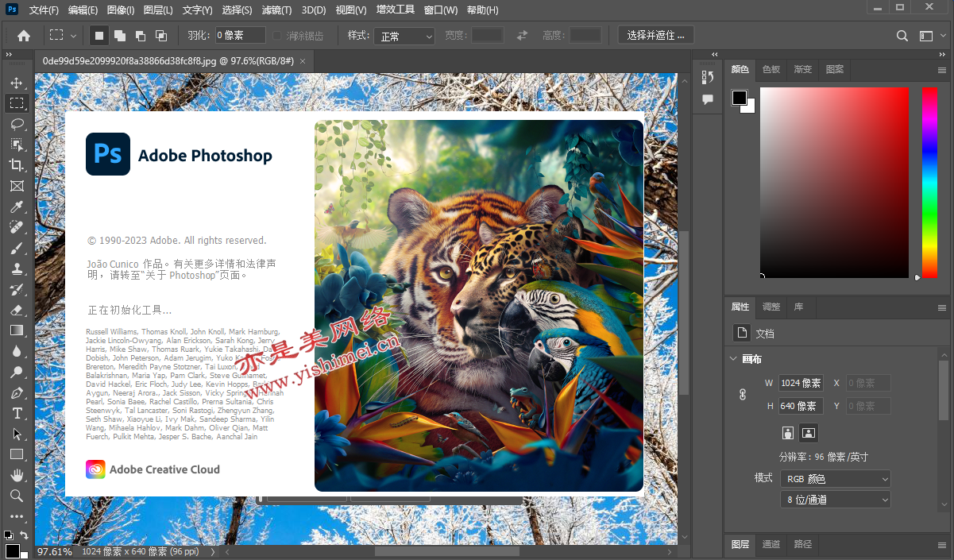954x560 pixels.
Task: Choose Intersect with Selection mode
Action: pyautogui.click(x=161, y=36)
